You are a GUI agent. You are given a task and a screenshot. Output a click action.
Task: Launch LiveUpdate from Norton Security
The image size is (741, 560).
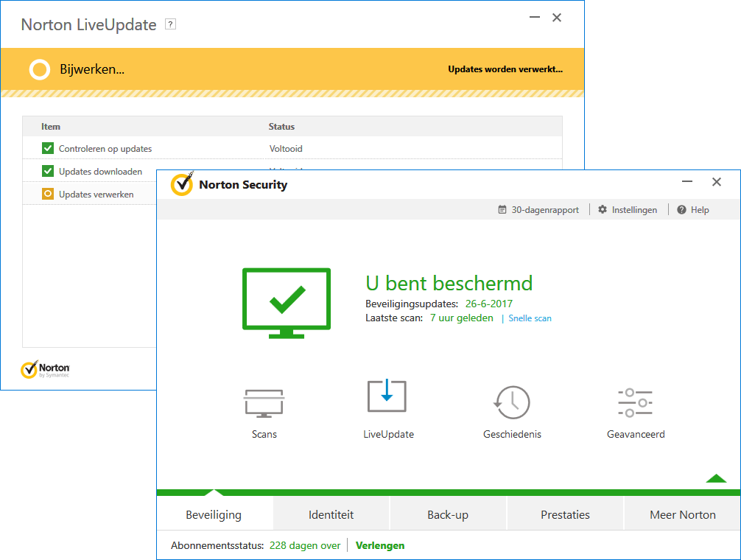pos(387,396)
